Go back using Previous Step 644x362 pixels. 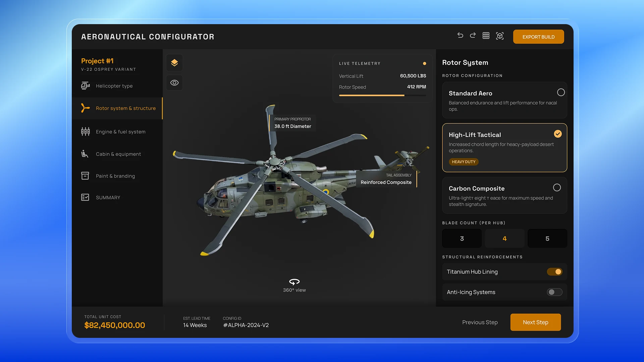(x=480, y=322)
